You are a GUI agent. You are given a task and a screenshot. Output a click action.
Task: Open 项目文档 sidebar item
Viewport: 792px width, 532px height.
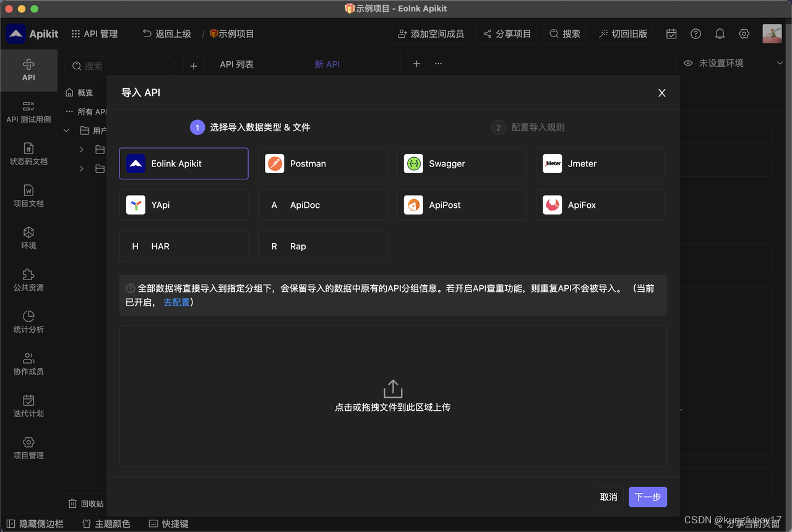28,196
